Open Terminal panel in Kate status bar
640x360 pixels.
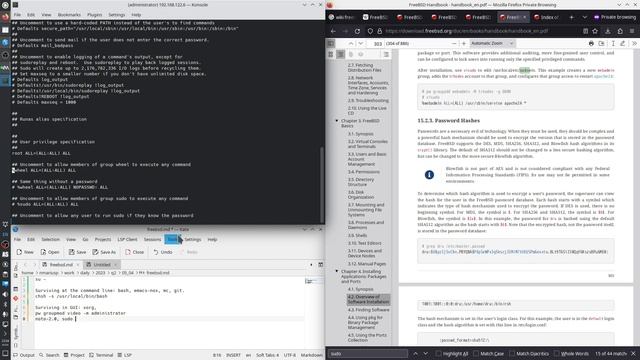click(x=101, y=355)
